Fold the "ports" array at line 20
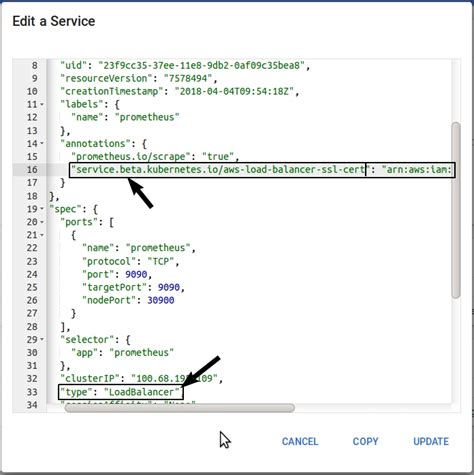 coord(42,222)
